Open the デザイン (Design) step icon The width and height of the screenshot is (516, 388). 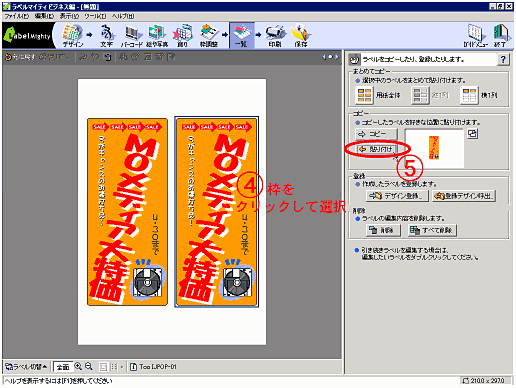pos(72,35)
